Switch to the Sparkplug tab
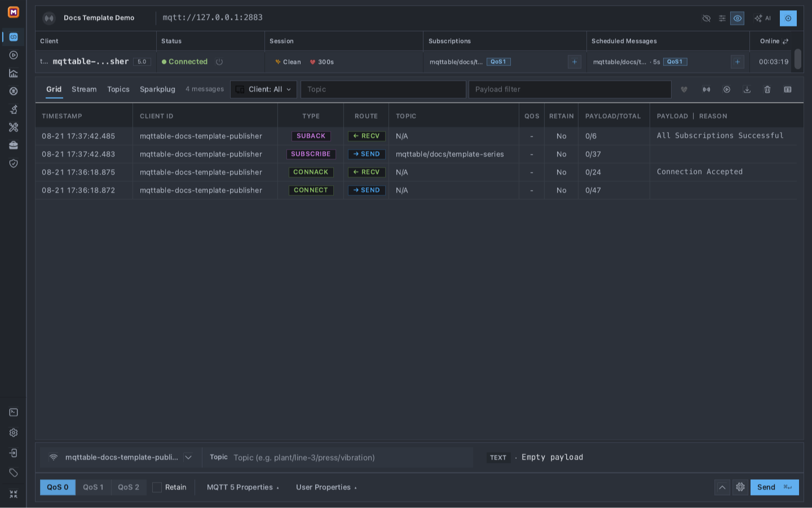 click(x=157, y=89)
